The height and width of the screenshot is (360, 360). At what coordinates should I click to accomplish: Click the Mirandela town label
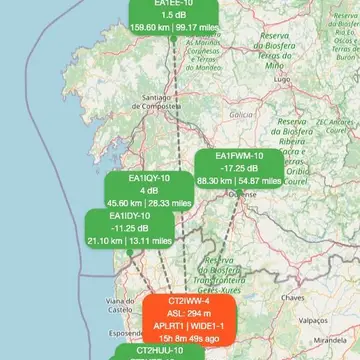pyautogui.click(x=330, y=341)
